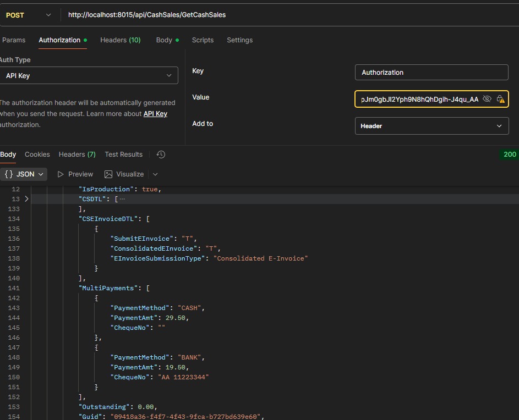Open the Scripts tab
Viewport: 519px width, 420px height.
203,40
